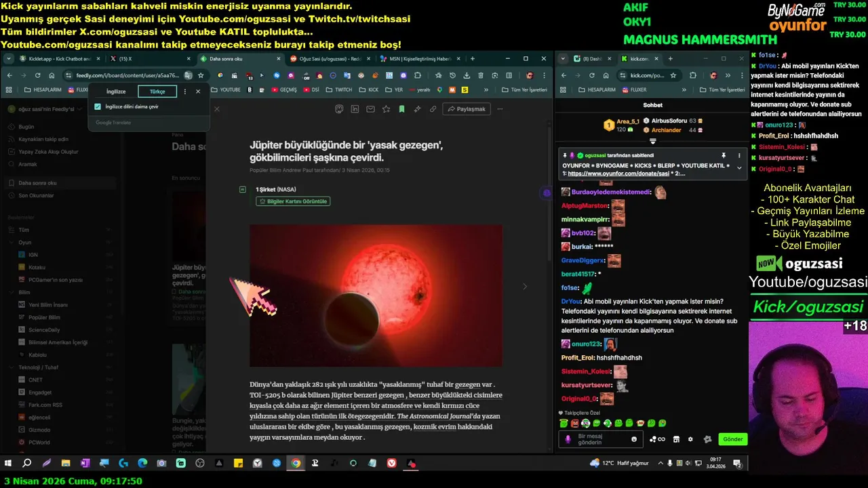
Task: Open weather widget '12°C Hafif yağmur'
Action: point(619,463)
